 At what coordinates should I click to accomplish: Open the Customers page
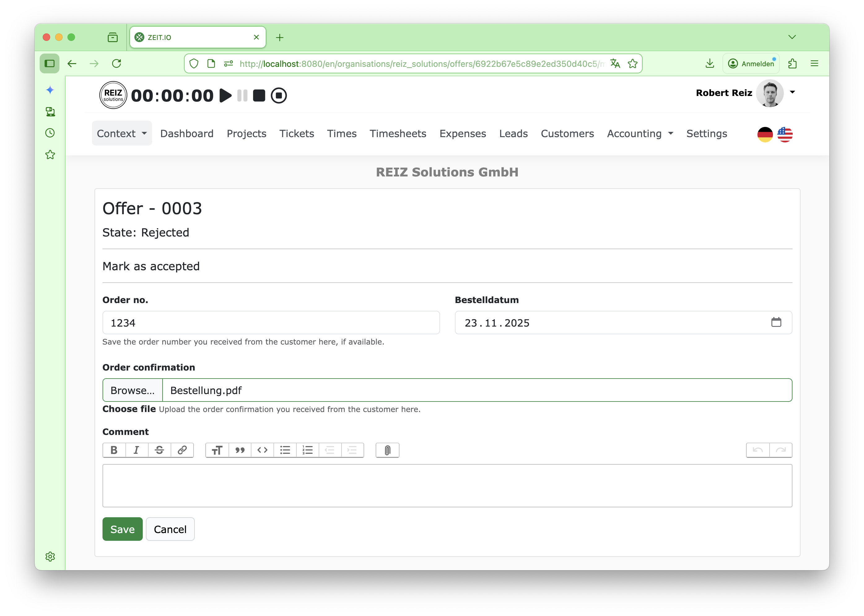tap(567, 133)
